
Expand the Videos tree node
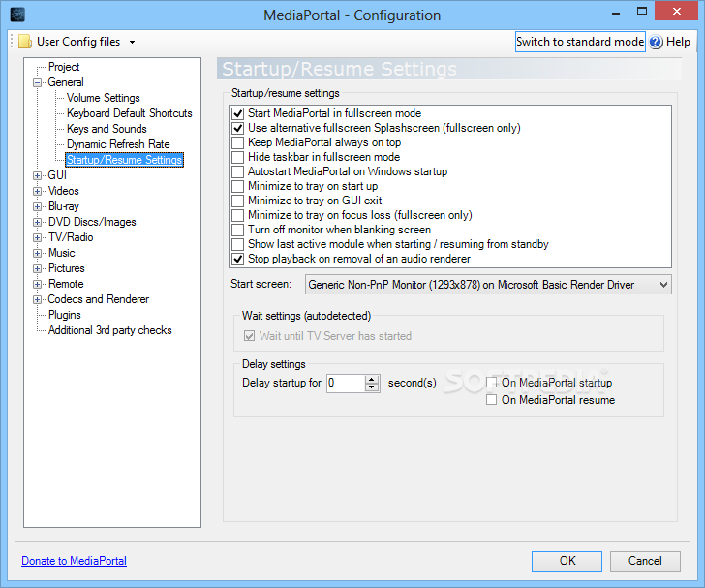pos(38,191)
